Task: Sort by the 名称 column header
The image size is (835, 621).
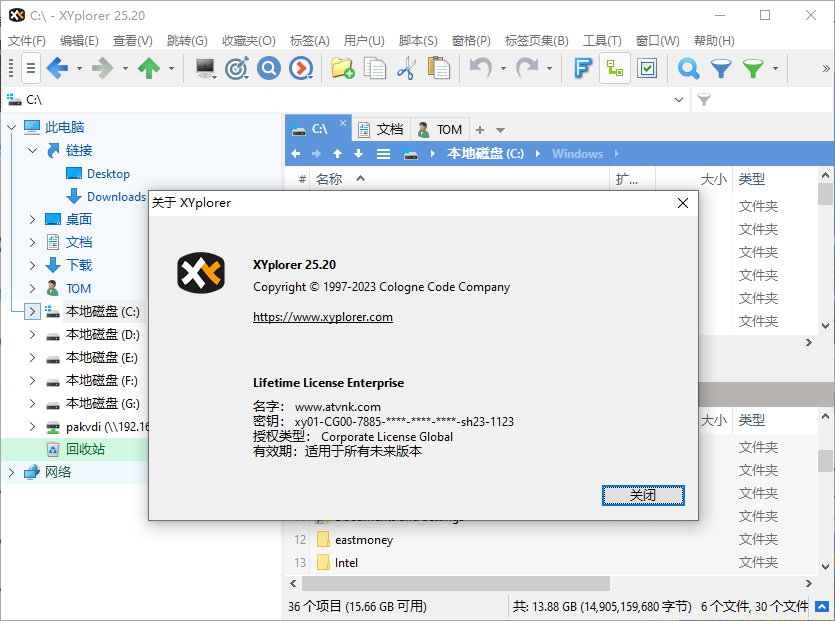Action: (328, 179)
